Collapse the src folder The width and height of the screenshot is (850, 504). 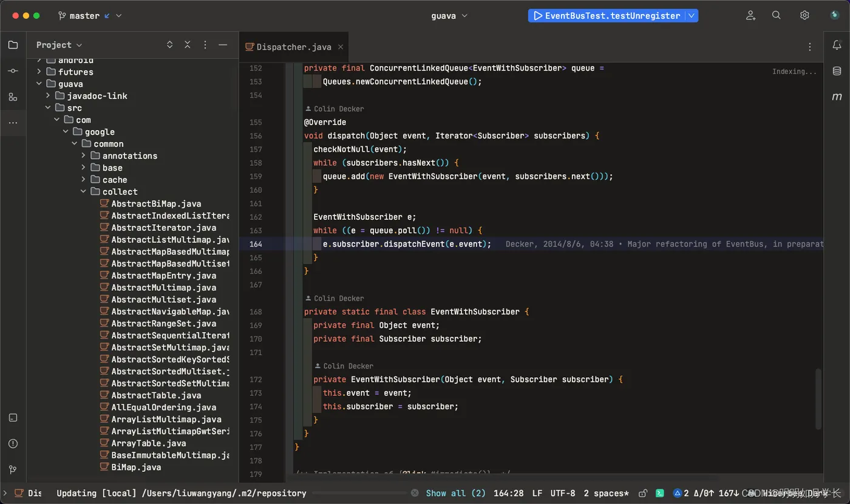pyautogui.click(x=49, y=108)
